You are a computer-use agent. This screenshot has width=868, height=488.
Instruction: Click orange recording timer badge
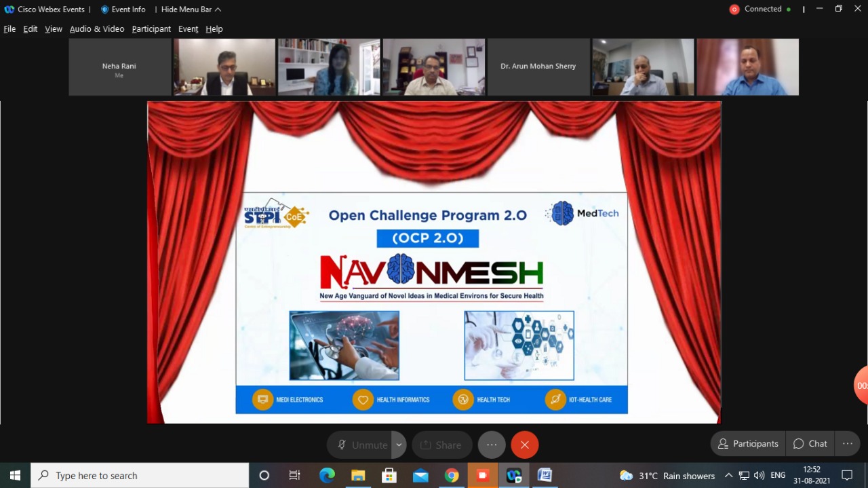[x=861, y=385]
